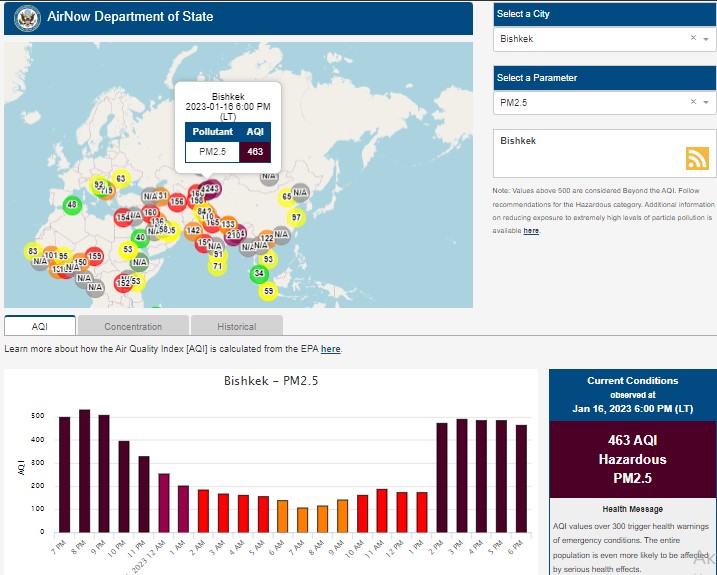Clear the selected city Bishkek

(x=693, y=38)
